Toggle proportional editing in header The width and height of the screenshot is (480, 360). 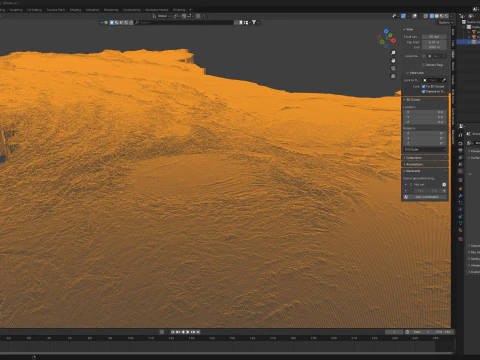click(198, 16)
